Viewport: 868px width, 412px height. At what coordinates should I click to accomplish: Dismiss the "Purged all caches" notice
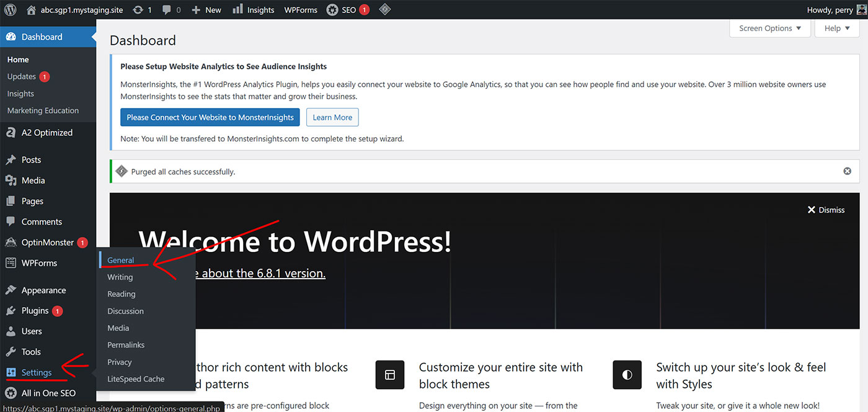click(847, 171)
